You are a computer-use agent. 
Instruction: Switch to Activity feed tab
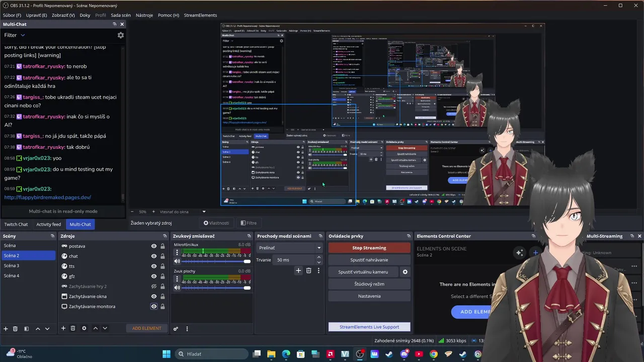tap(48, 224)
